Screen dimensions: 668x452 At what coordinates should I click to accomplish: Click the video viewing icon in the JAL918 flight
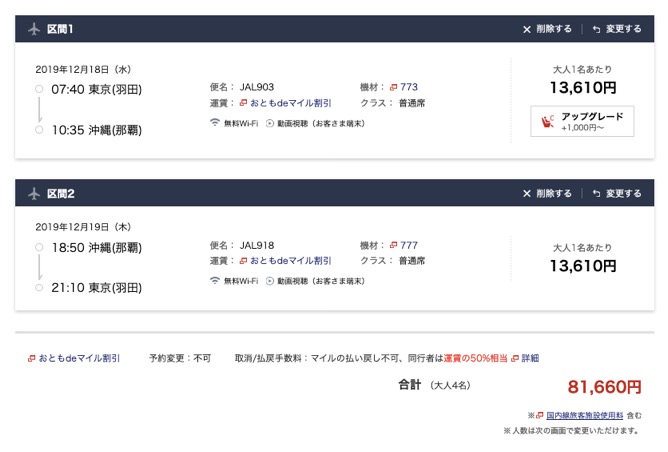(270, 281)
